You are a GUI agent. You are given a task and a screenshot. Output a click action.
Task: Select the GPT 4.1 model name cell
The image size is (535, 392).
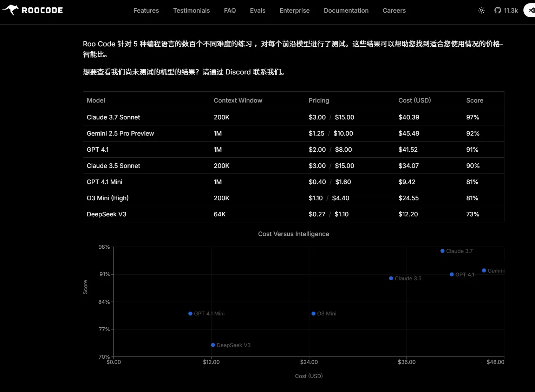click(x=98, y=150)
